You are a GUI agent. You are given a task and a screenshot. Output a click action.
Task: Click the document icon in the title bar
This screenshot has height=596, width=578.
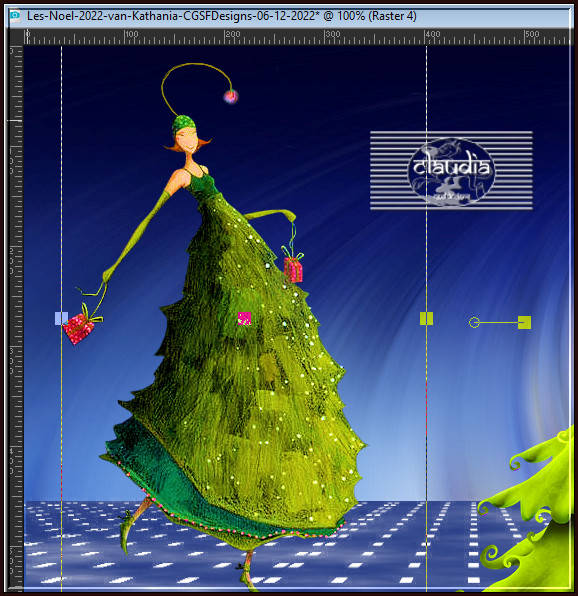coord(14,16)
